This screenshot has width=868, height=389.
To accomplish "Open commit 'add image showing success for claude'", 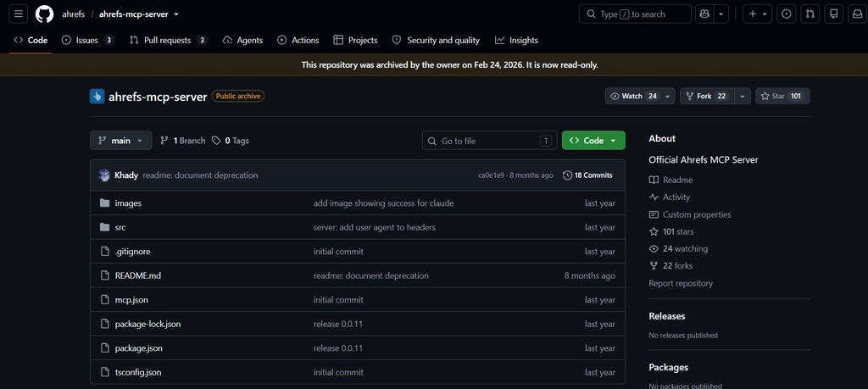I will click(x=384, y=203).
